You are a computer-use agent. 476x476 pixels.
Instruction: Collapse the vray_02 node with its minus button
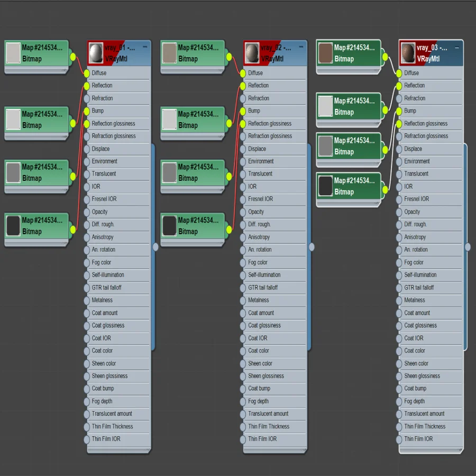click(x=301, y=47)
